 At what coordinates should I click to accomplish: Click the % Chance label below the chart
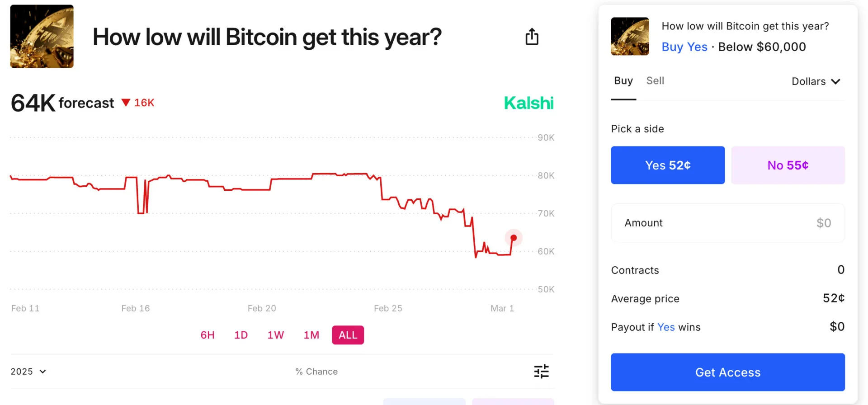pos(316,371)
